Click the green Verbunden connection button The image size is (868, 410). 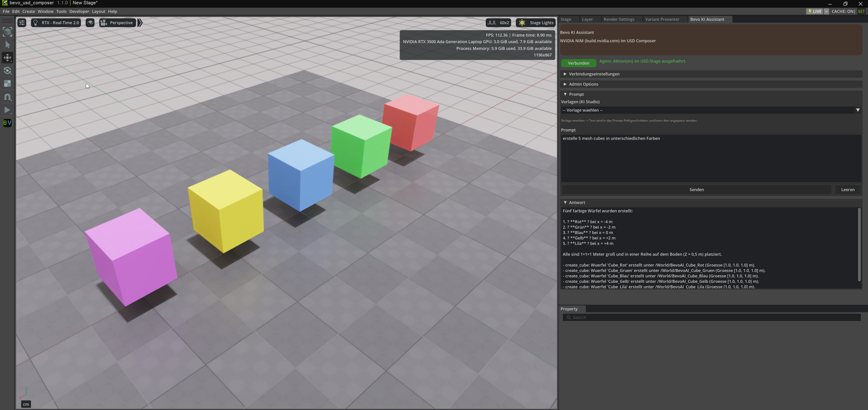[x=578, y=63]
